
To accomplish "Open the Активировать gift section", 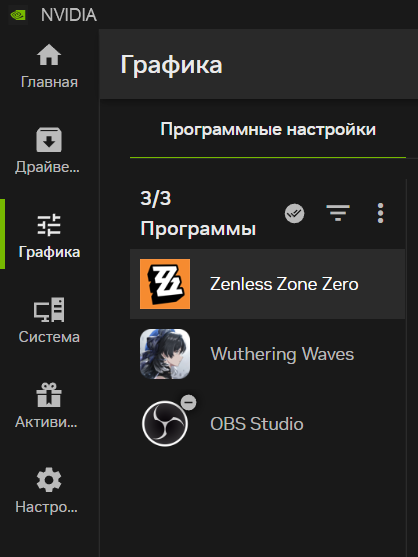I will tap(48, 405).
